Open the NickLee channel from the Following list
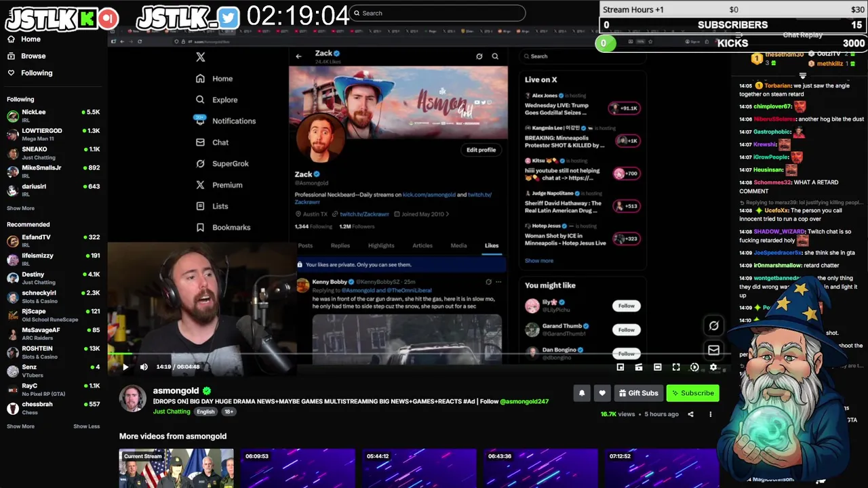The width and height of the screenshot is (868, 488). point(53,115)
